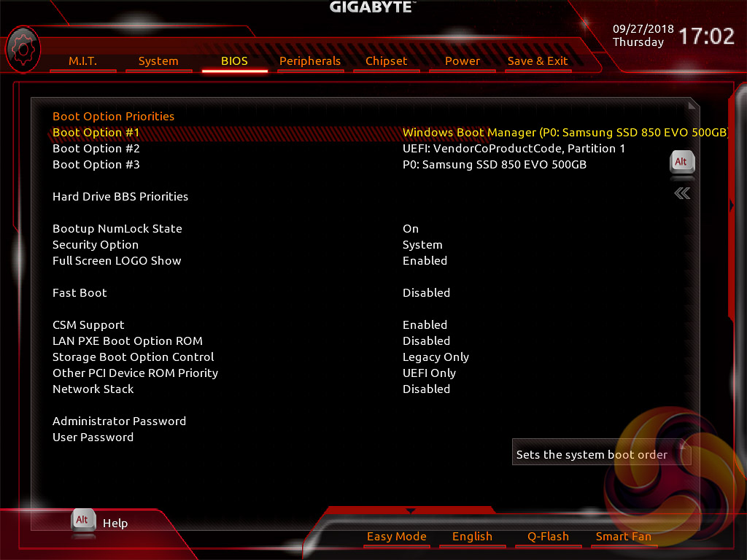Go to the Chipset tab
This screenshot has height=560, width=747.
(x=387, y=61)
